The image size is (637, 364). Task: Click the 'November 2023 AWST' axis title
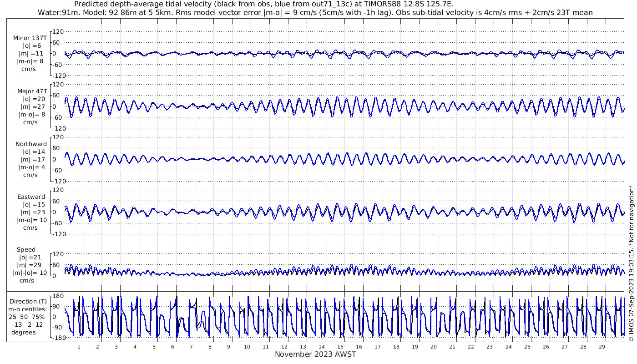pyautogui.click(x=315, y=354)
